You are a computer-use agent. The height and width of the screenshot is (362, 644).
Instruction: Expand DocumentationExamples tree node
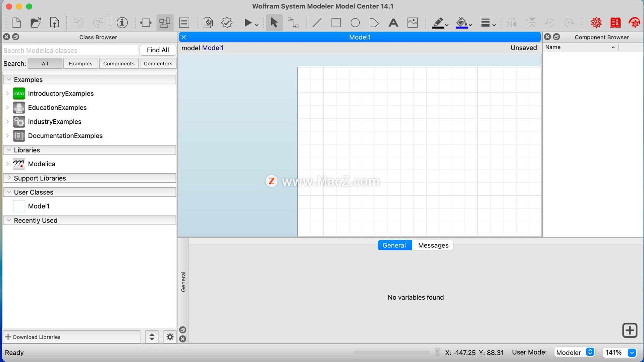tap(7, 136)
